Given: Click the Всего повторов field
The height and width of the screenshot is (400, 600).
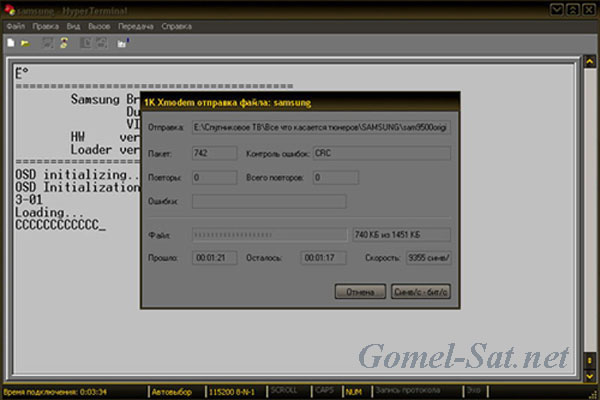Looking at the screenshot, I should 336,178.
